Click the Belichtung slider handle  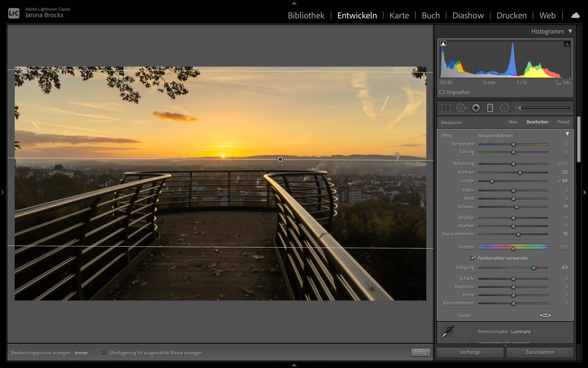point(513,164)
